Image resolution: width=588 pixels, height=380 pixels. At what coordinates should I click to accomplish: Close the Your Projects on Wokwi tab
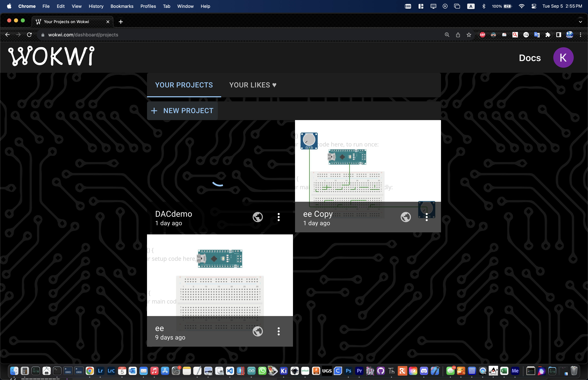[108, 22]
